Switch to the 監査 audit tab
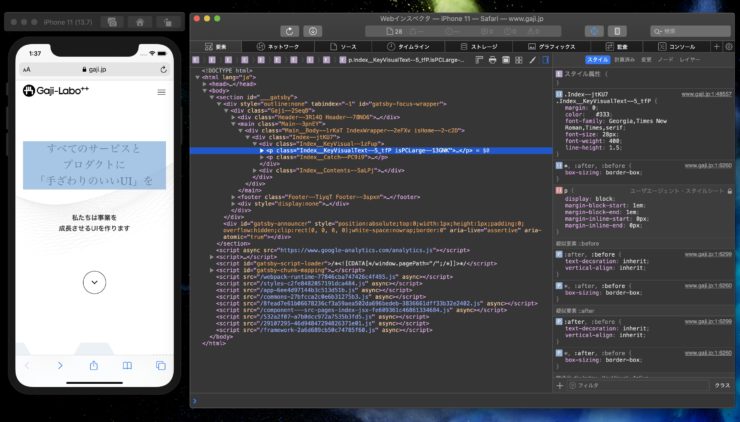This screenshot has height=422, width=740. (x=616, y=47)
